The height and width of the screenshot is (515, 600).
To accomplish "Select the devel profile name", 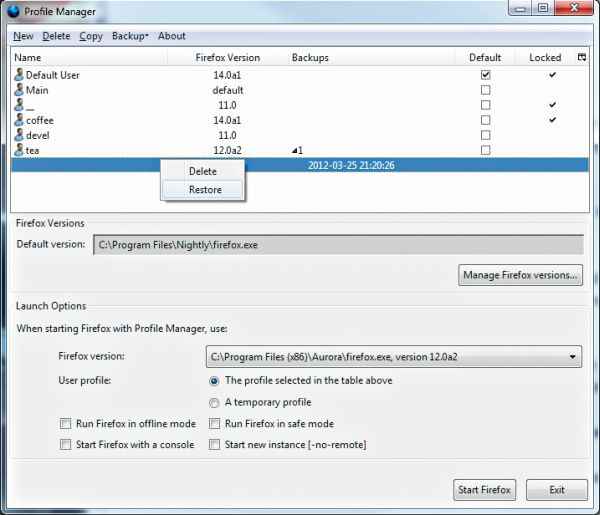I will (x=38, y=135).
